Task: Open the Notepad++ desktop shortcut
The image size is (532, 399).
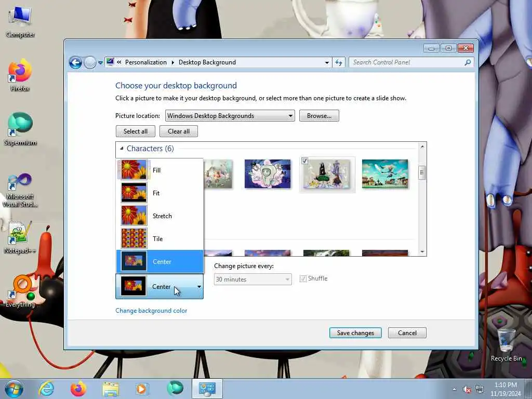Action: click(x=20, y=237)
